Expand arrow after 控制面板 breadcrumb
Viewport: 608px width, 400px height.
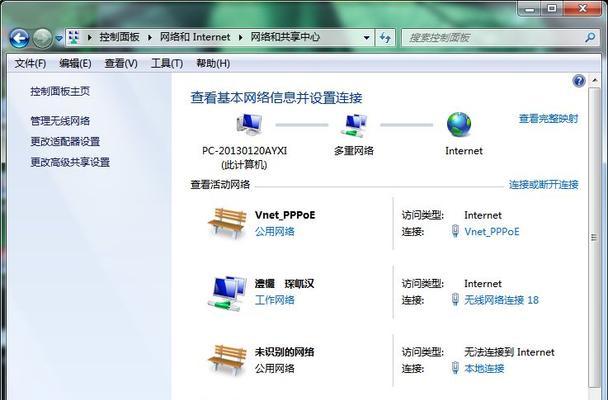(x=150, y=38)
